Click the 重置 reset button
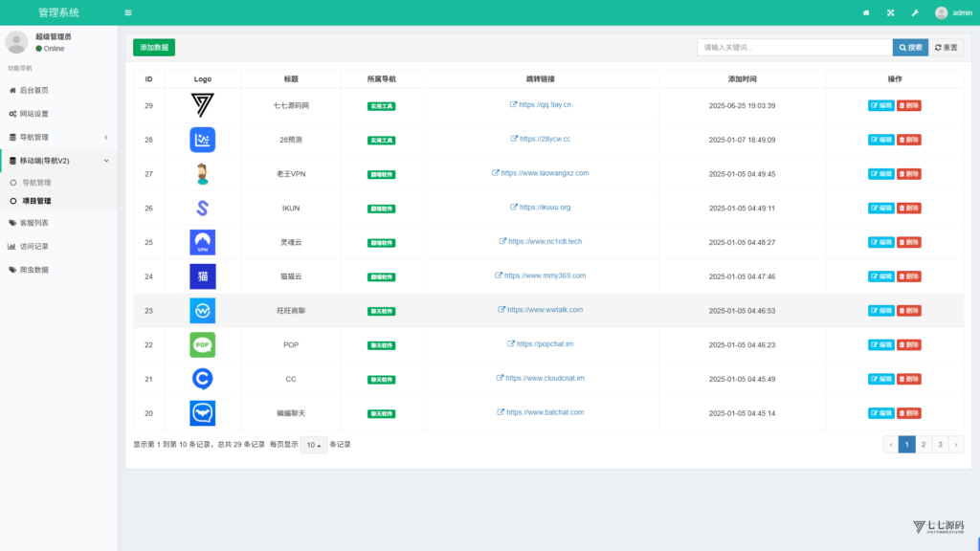 coord(947,48)
